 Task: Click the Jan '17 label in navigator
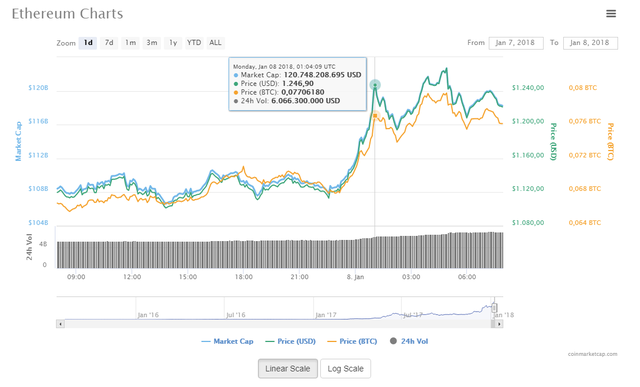pyautogui.click(x=326, y=315)
